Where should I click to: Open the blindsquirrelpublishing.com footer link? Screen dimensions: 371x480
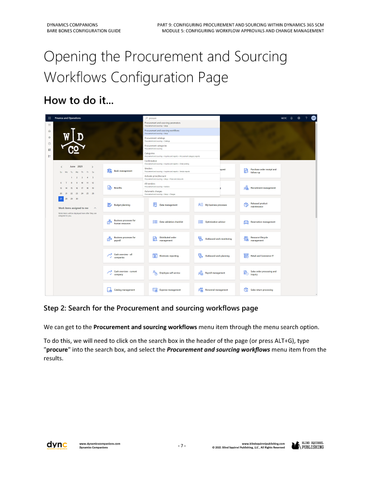click(263, 444)
